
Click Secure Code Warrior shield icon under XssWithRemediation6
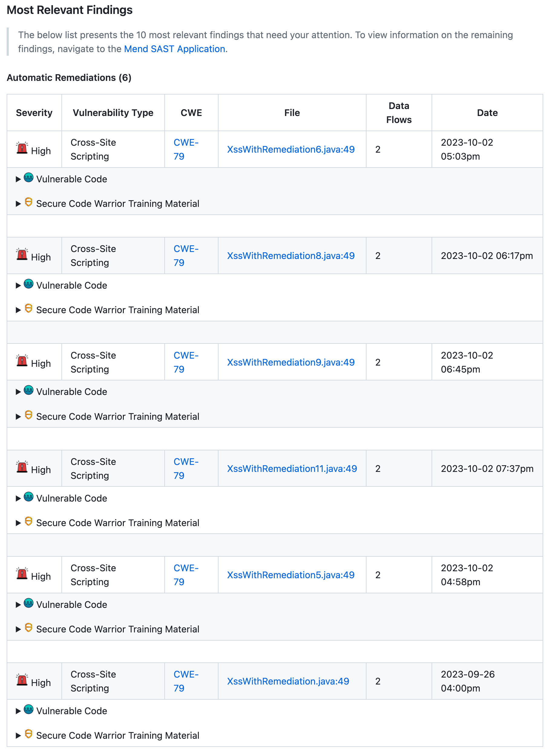point(29,202)
